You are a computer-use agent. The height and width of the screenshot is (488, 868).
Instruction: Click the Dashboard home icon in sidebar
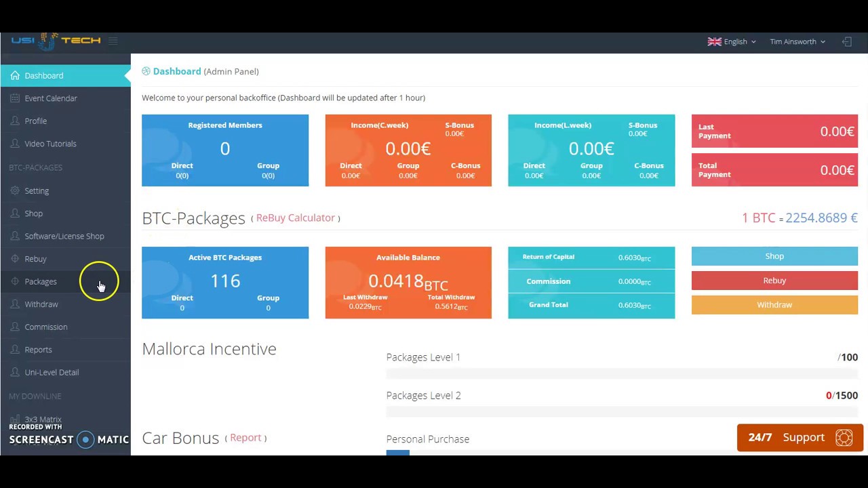coord(15,75)
